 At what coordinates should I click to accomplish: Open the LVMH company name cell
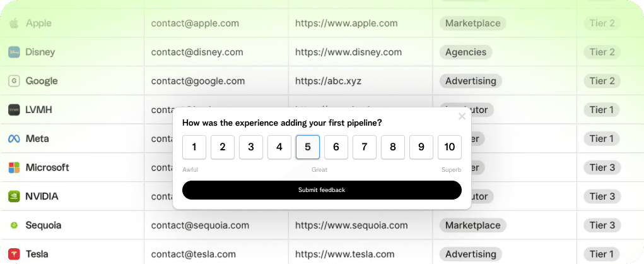tap(73, 110)
